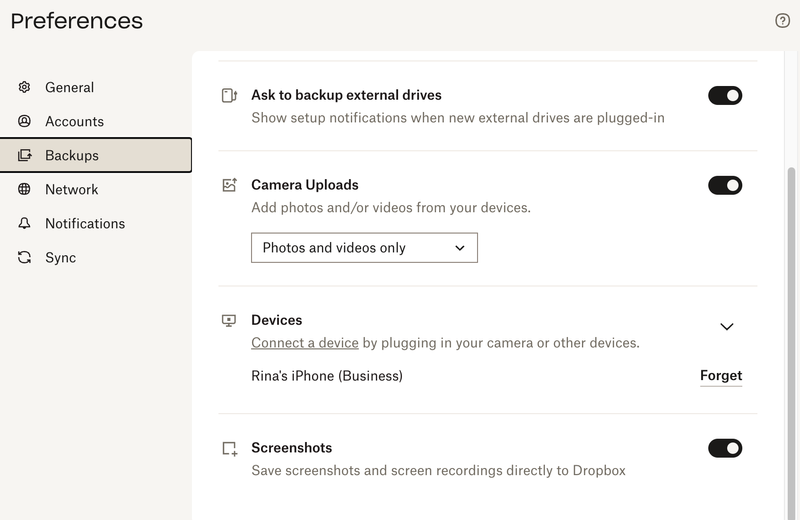800x520 pixels.
Task: Click the Network globe icon
Action: coord(25,189)
